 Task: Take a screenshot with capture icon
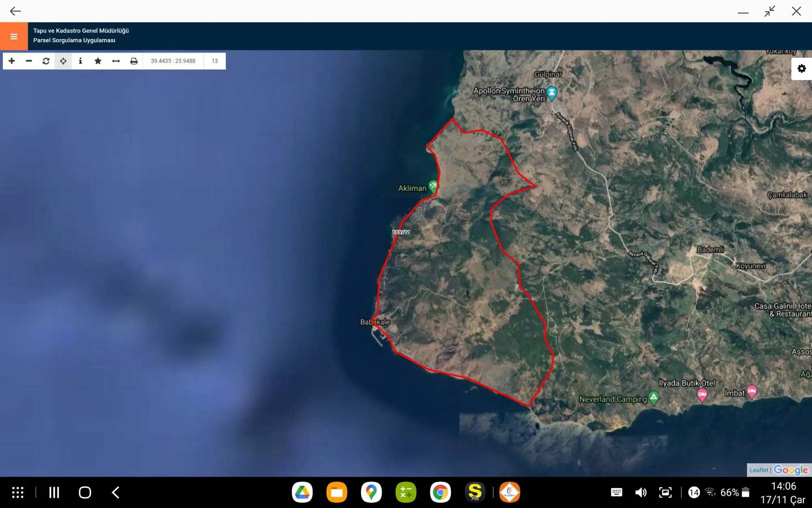[x=665, y=493]
